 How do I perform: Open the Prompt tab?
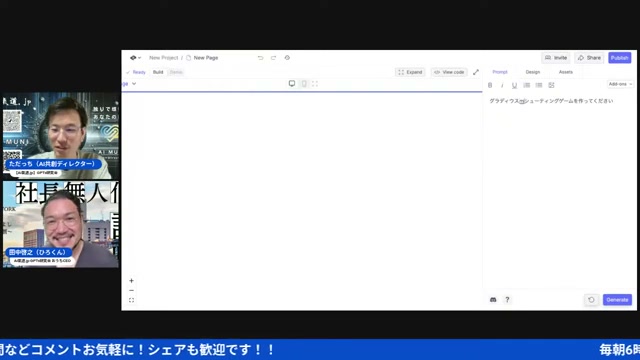[500, 72]
